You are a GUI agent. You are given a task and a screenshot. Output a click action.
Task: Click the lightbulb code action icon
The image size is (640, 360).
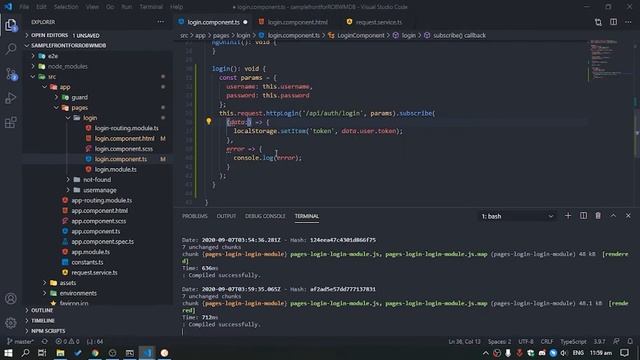(x=209, y=121)
